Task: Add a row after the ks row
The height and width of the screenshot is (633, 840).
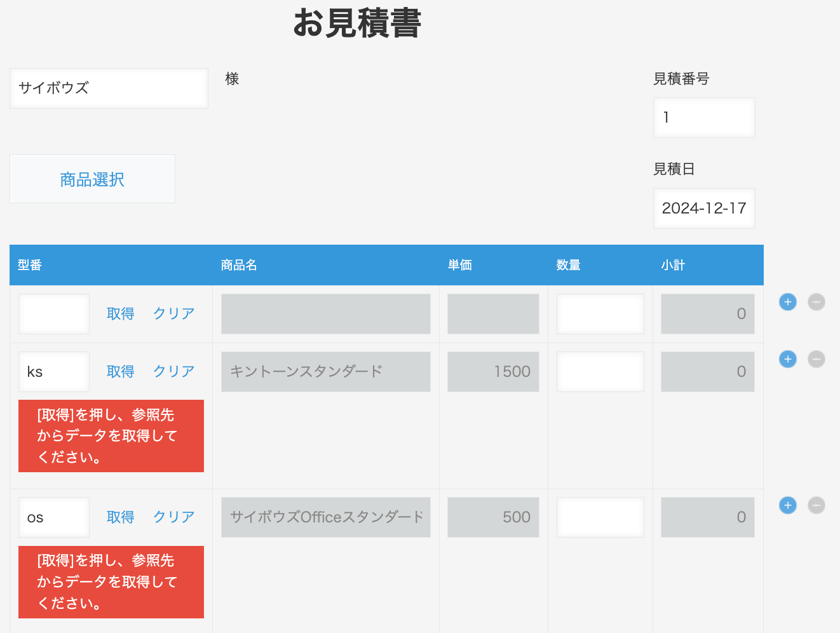Action: point(788,359)
